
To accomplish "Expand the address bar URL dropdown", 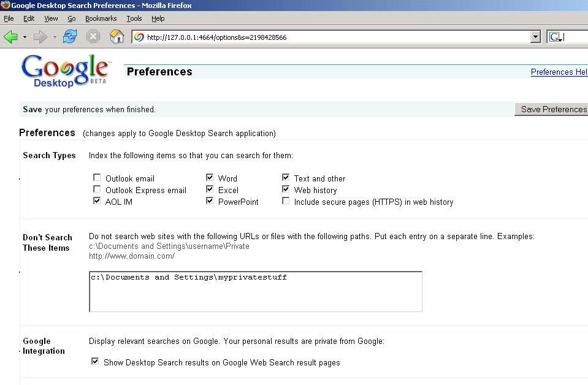I will (535, 37).
